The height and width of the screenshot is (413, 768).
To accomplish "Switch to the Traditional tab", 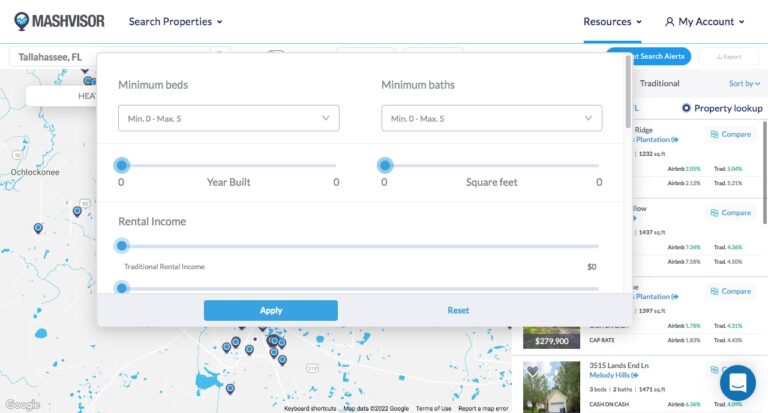I will pos(659,84).
